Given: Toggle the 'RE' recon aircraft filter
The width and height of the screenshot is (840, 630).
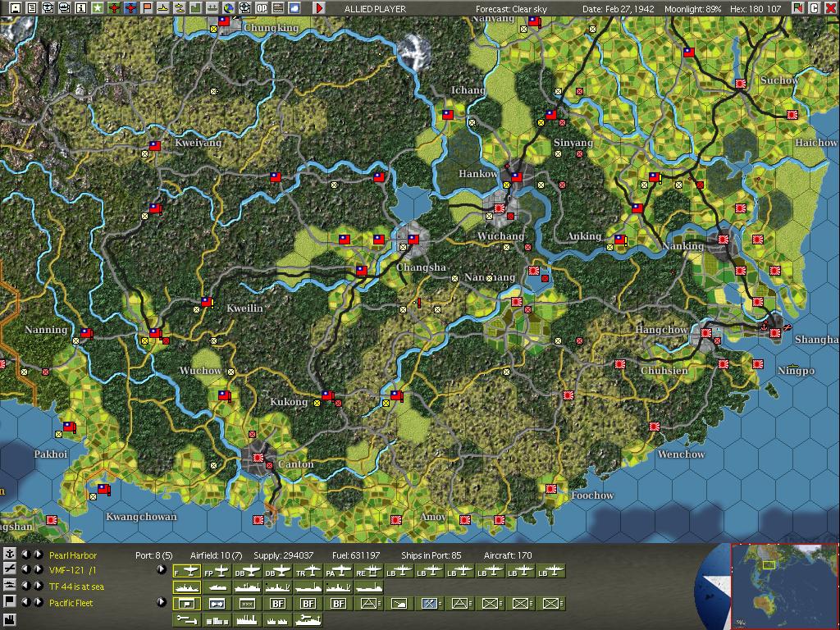Looking at the screenshot, I should [368, 571].
